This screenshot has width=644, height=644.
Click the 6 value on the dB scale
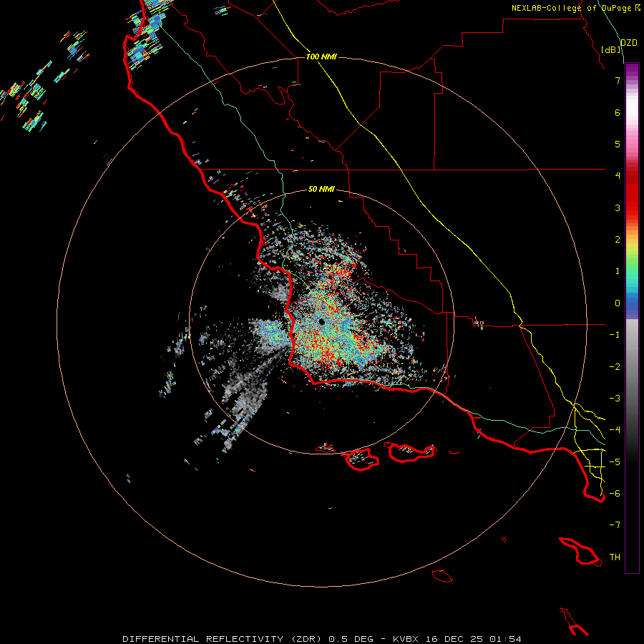[x=618, y=112]
